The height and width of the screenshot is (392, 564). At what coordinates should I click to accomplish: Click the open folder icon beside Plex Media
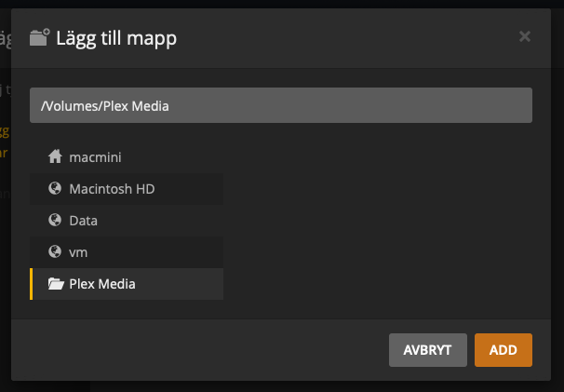point(56,284)
